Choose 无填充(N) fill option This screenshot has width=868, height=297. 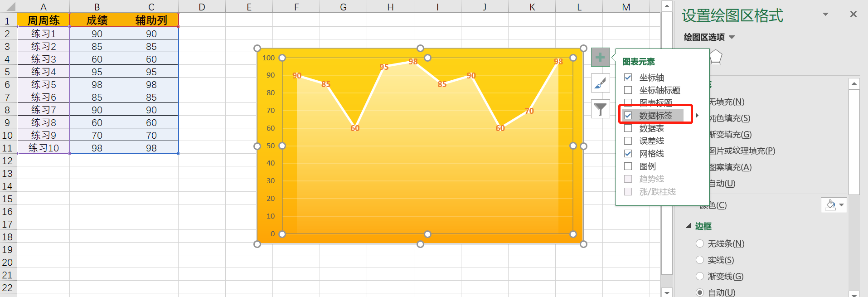pos(726,102)
